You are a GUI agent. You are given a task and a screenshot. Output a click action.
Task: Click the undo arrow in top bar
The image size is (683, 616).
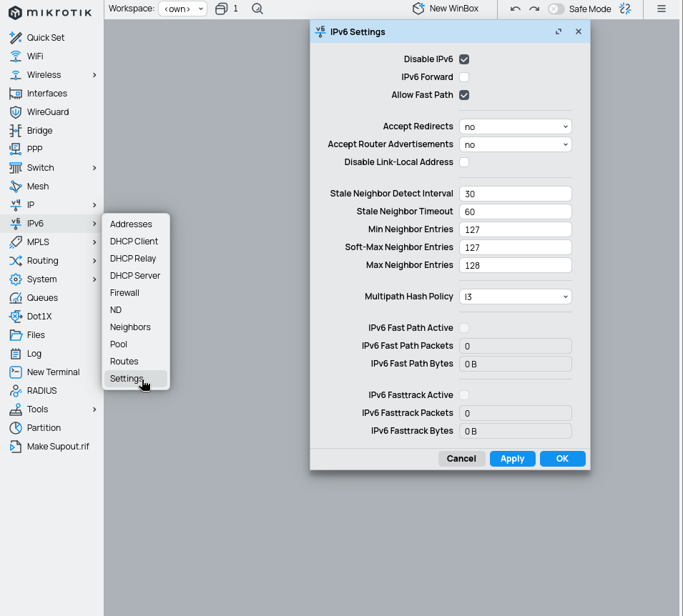[516, 9]
